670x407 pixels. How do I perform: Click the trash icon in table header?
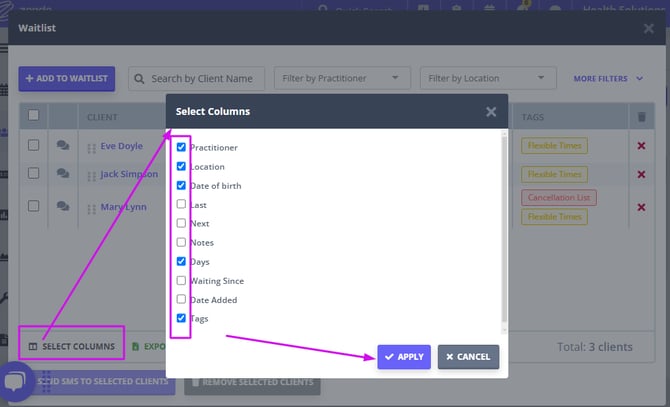641,117
